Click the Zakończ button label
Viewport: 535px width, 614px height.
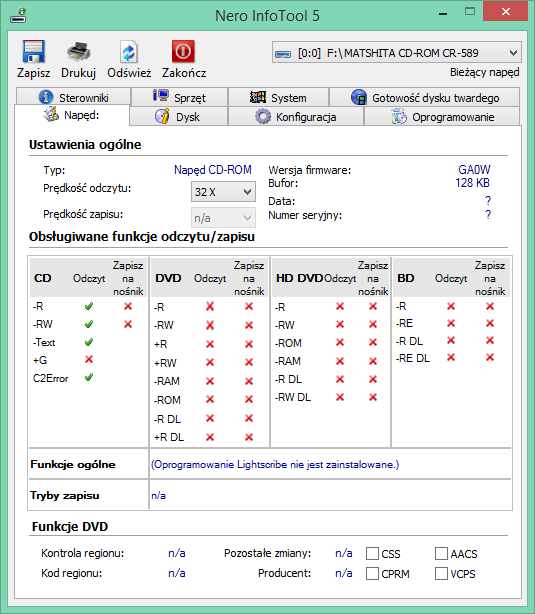tap(184, 73)
